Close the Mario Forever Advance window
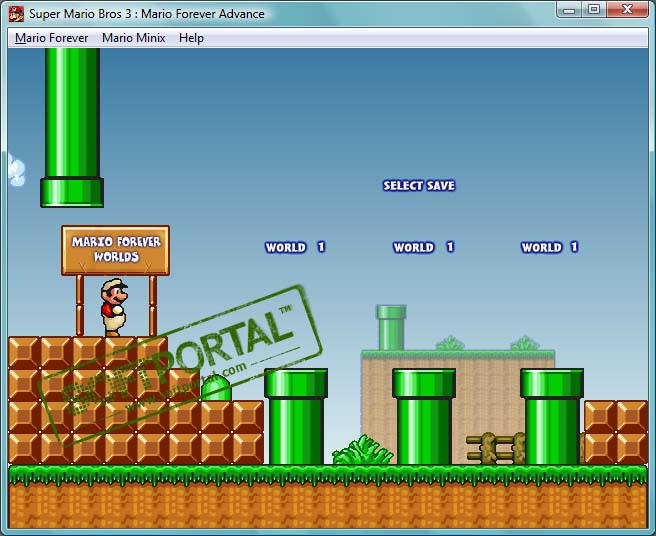The image size is (656, 536). [627, 10]
